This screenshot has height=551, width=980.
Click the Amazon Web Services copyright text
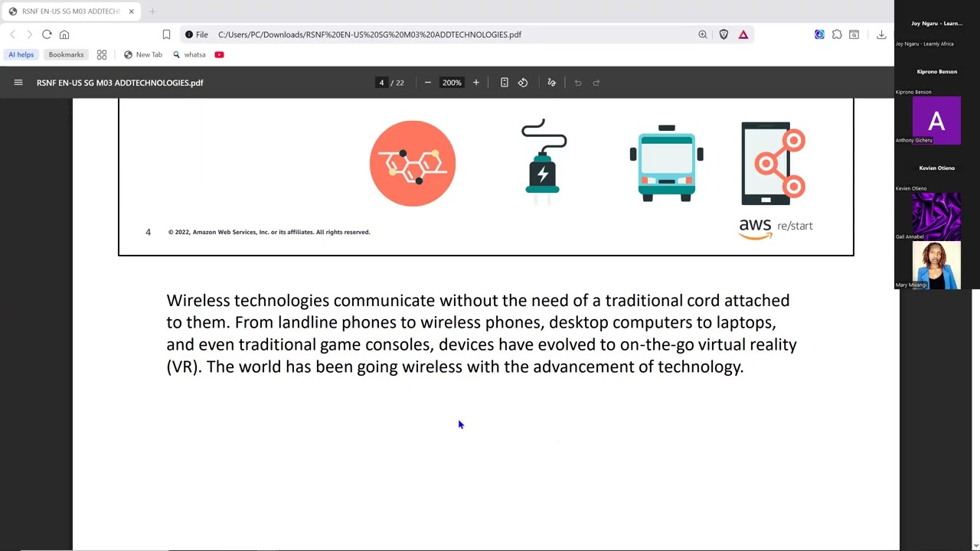coord(269,232)
